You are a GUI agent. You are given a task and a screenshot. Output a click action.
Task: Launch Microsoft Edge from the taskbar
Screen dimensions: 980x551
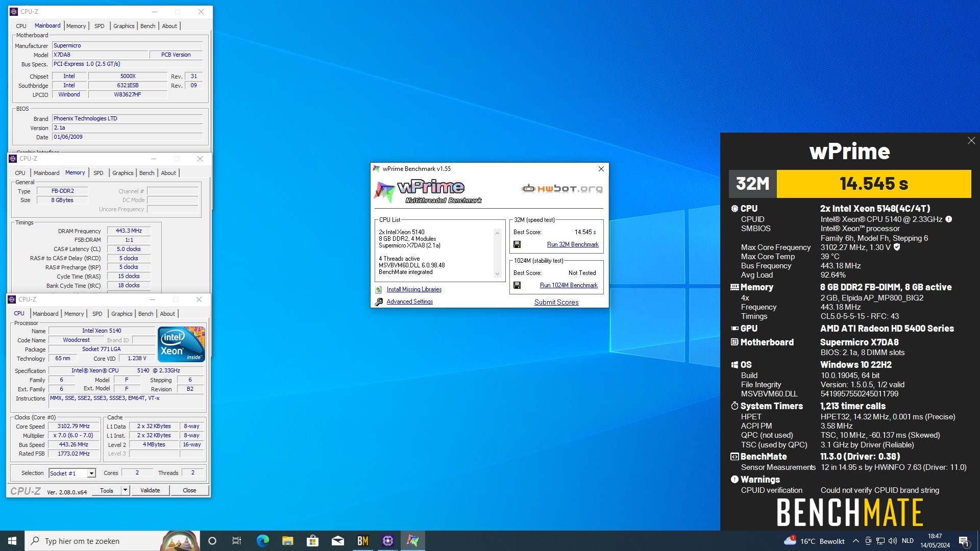pos(262,541)
